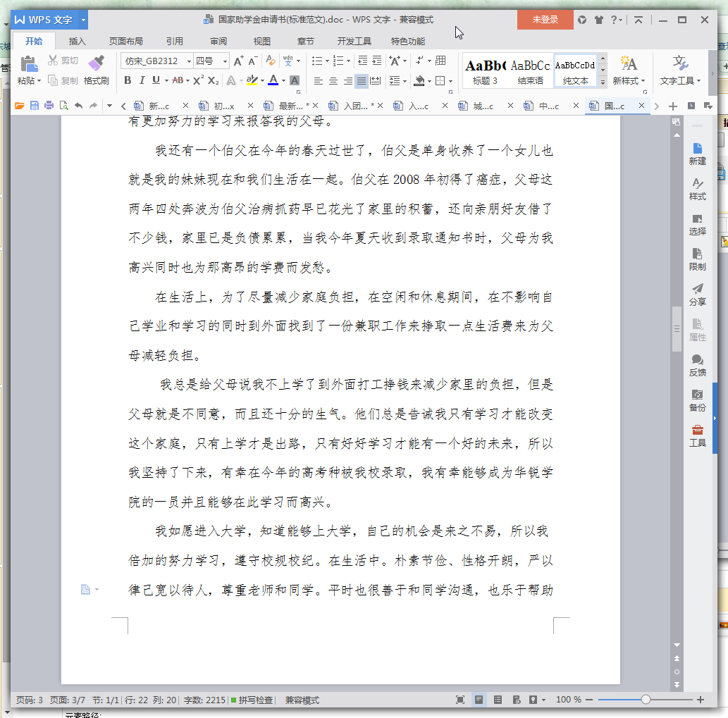
Task: Click the zoom slider handle in the status bar
Action: pyautogui.click(x=646, y=700)
